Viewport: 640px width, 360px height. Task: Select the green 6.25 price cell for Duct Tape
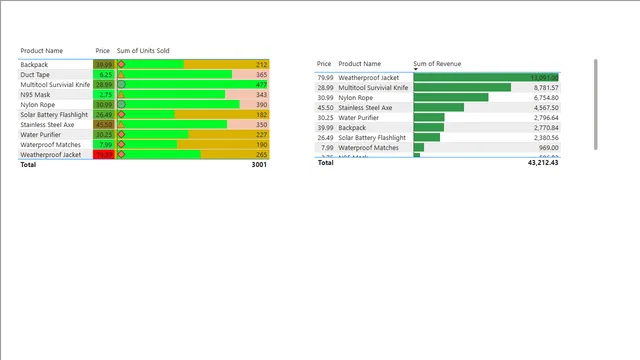point(104,75)
